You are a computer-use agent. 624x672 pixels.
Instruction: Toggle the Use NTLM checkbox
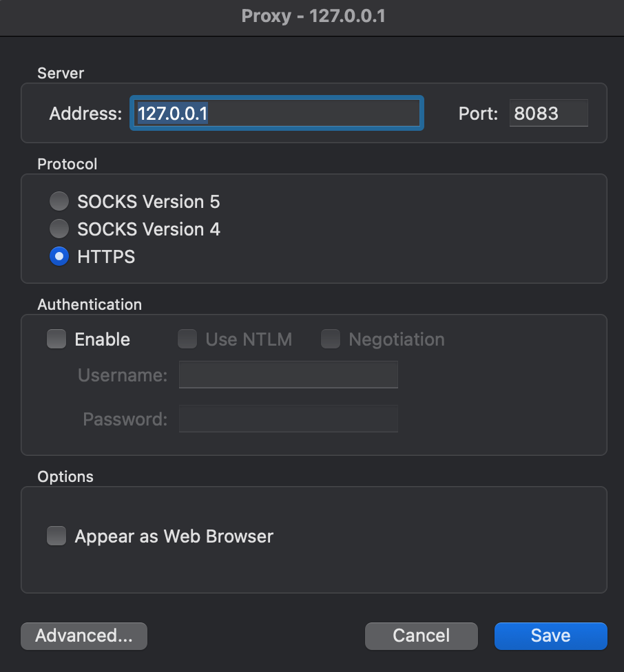(187, 339)
